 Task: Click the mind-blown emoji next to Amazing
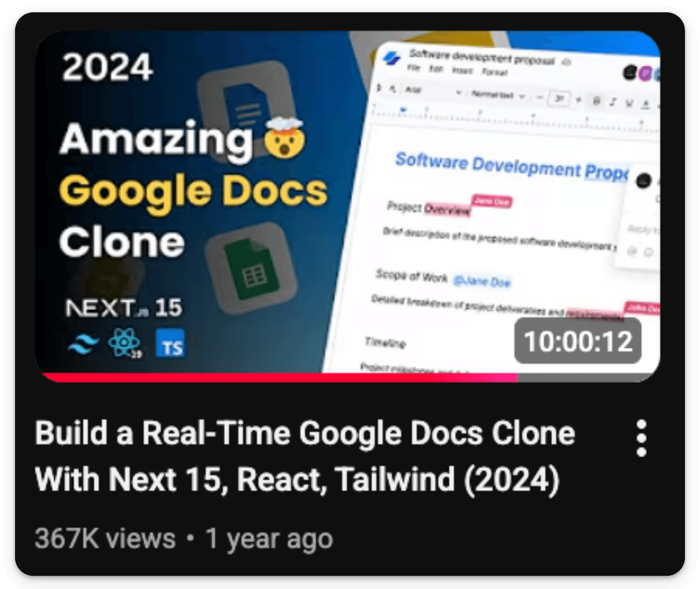coord(284,141)
